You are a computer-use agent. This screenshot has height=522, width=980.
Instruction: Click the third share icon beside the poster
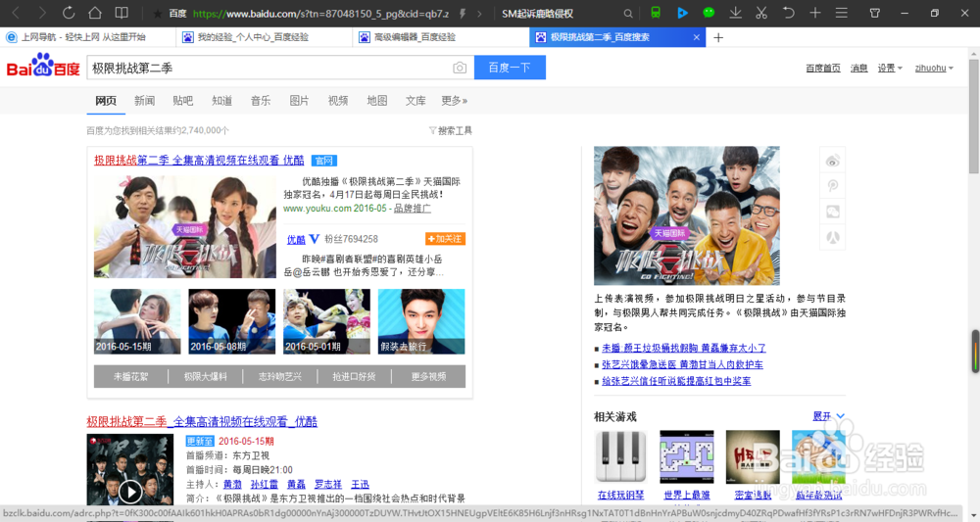tap(832, 212)
